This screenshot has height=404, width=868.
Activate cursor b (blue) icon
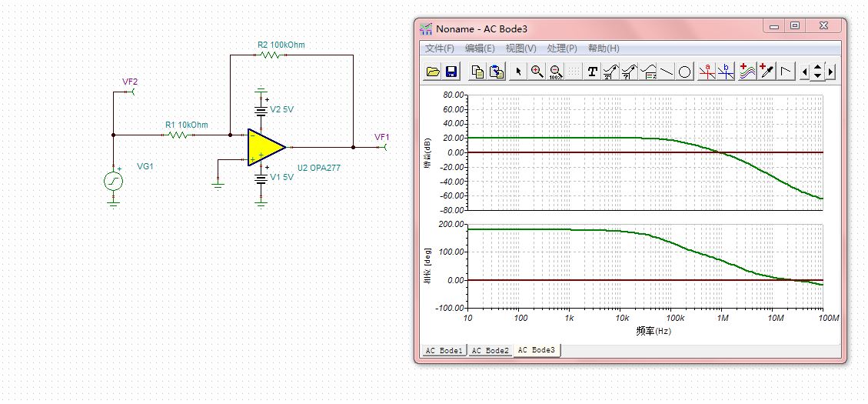coord(726,72)
